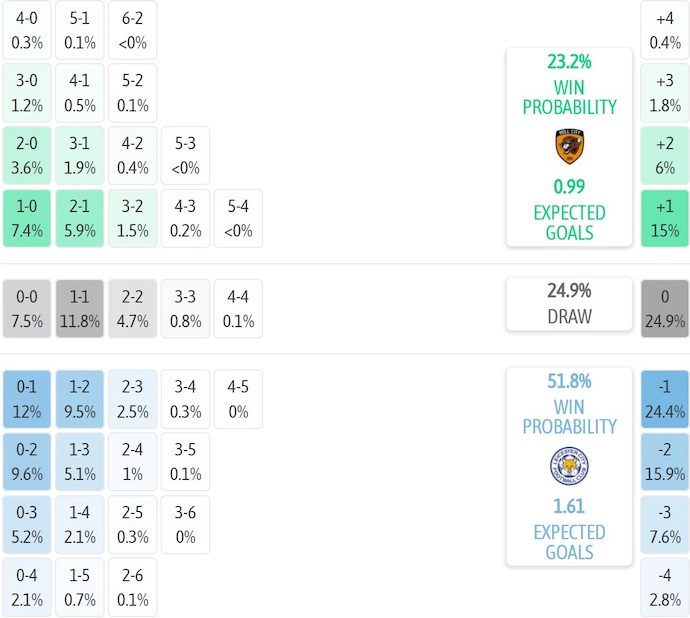The width and height of the screenshot is (690, 618).
Task: Select the 1-2 scoreline tile
Action: click(x=79, y=398)
